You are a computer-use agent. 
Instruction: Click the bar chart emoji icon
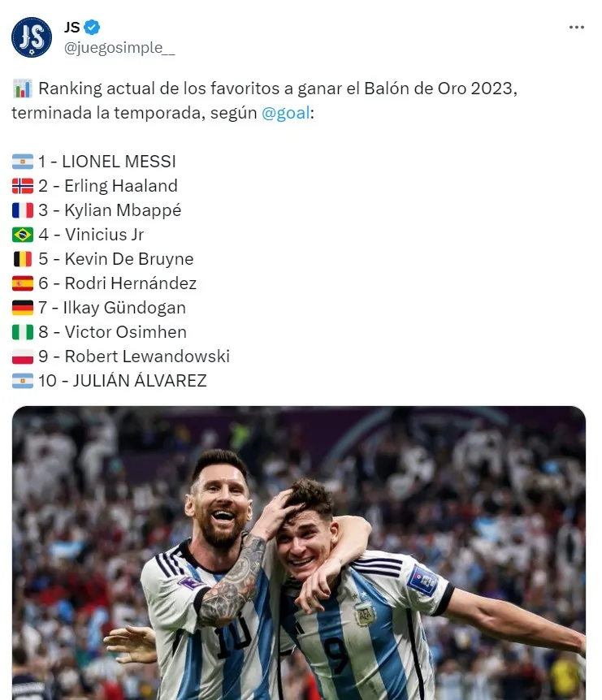coord(23,89)
